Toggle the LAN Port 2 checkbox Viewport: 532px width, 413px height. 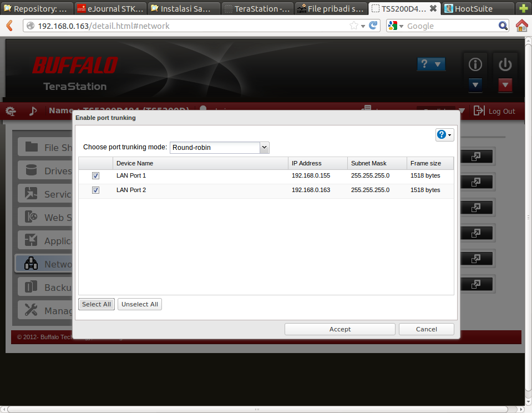(95, 190)
